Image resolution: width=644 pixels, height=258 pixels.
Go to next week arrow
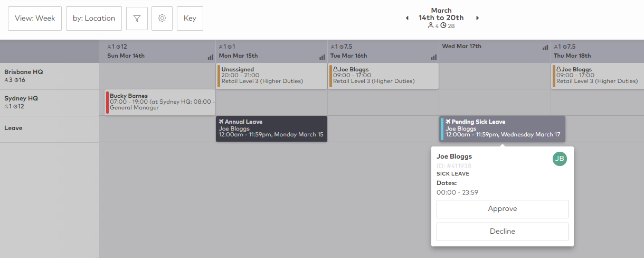coord(478,18)
